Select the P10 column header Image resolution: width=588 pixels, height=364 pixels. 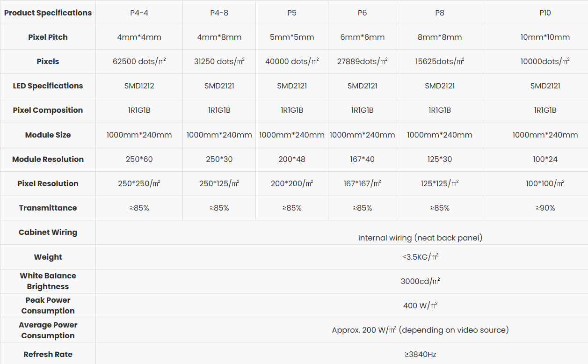pos(545,13)
